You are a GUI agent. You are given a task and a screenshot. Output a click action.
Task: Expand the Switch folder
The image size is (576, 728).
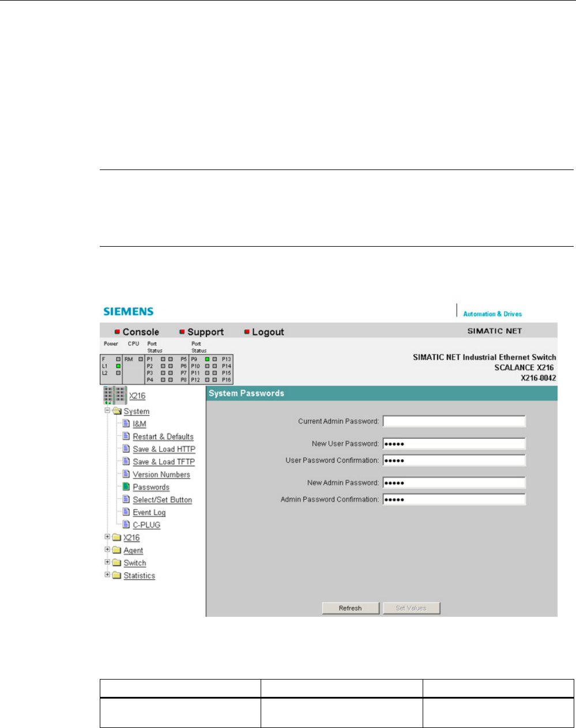[107, 562]
